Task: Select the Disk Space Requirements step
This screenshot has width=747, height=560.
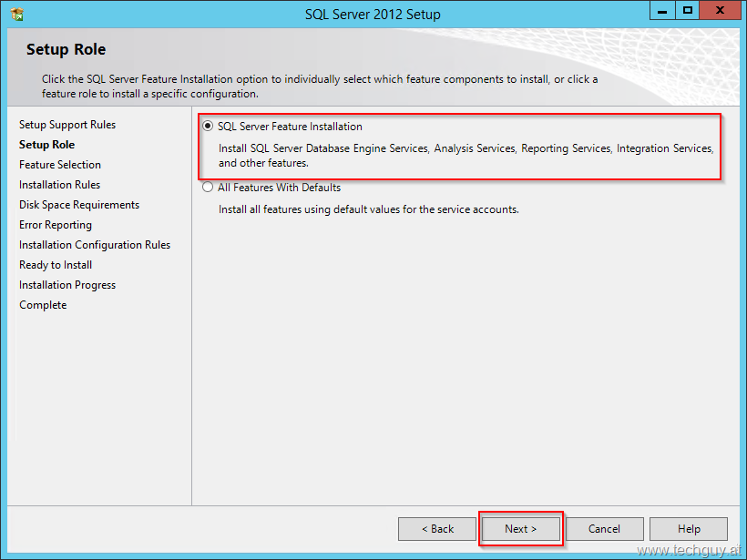Action: point(79,205)
